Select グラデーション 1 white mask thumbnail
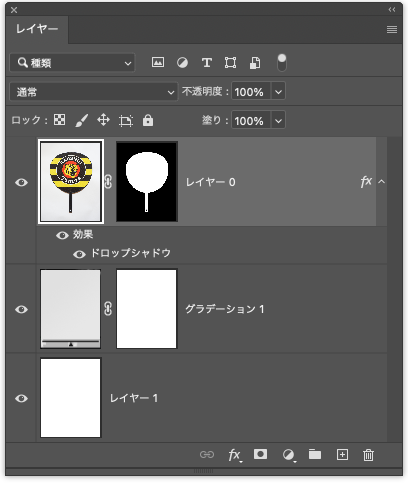This screenshot has width=408, height=483. click(x=147, y=309)
